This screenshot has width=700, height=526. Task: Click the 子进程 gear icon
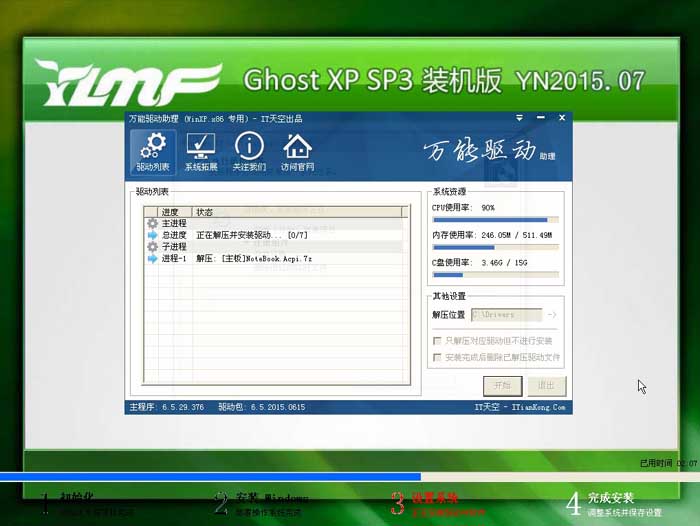(x=153, y=246)
